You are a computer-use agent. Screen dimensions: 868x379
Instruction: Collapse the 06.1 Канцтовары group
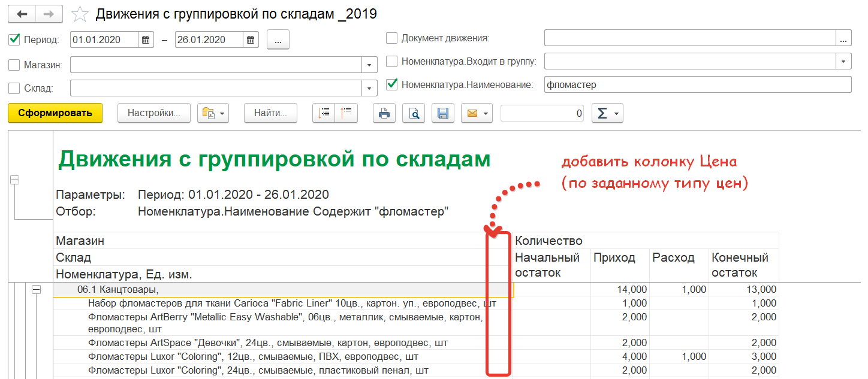click(36, 290)
